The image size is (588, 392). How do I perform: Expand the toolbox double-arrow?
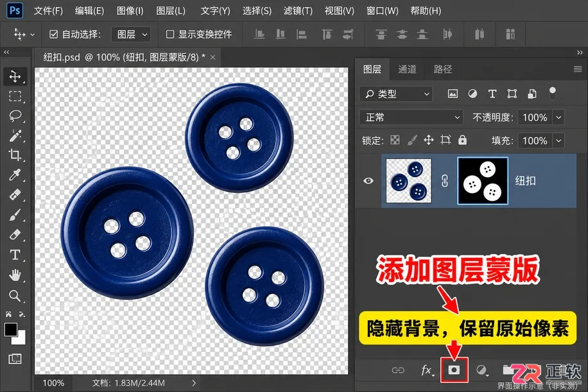point(6,52)
